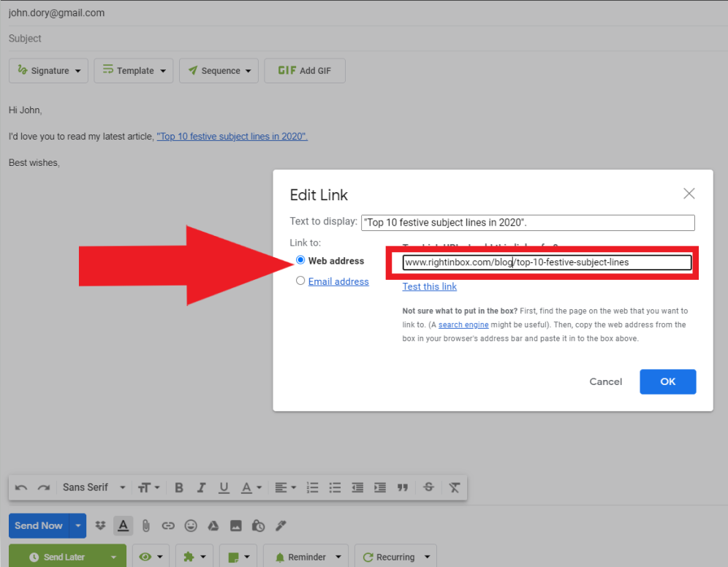
Task: Open the text size dropdown
Action: tap(148, 487)
